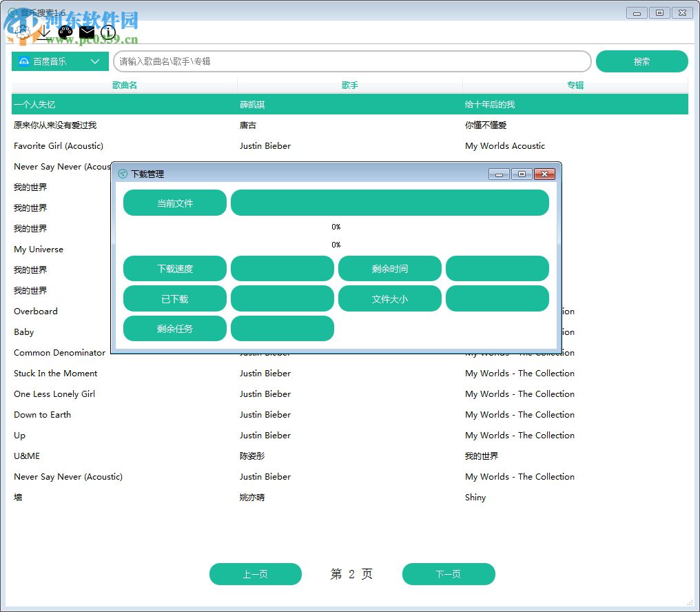
Task: Click album cell My Worlds Acoustic
Action: (505, 145)
